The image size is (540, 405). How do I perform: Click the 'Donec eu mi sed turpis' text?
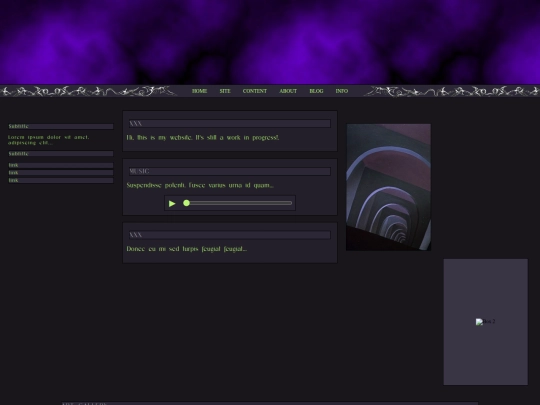187,249
